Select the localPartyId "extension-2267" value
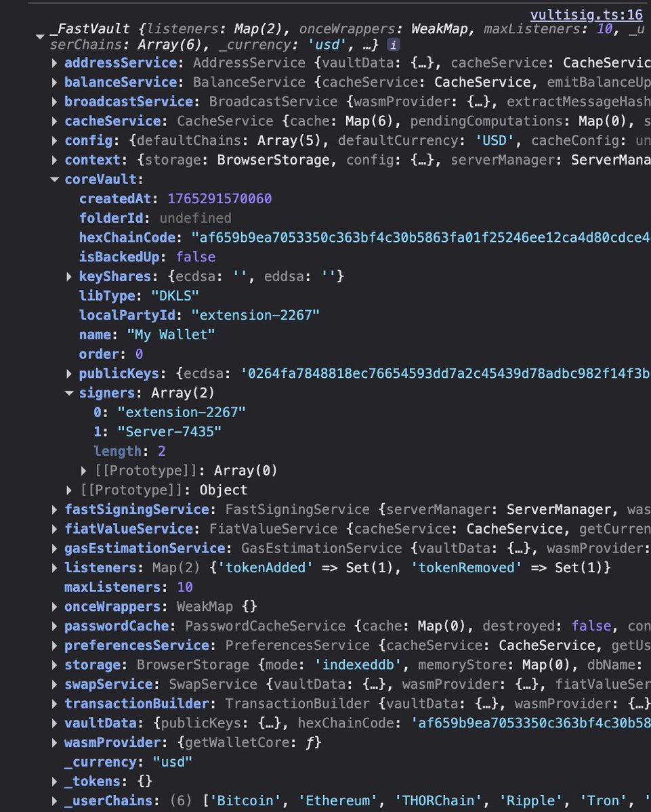Screen dimensions: 651x812 tap(255, 316)
